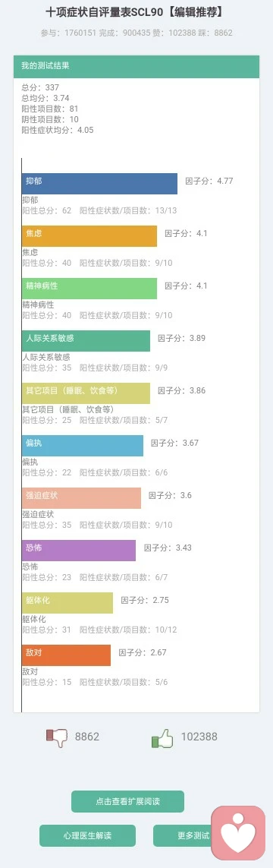Select the orange-red 敌对 bar
This screenshot has width=273, height=868.
(66, 655)
